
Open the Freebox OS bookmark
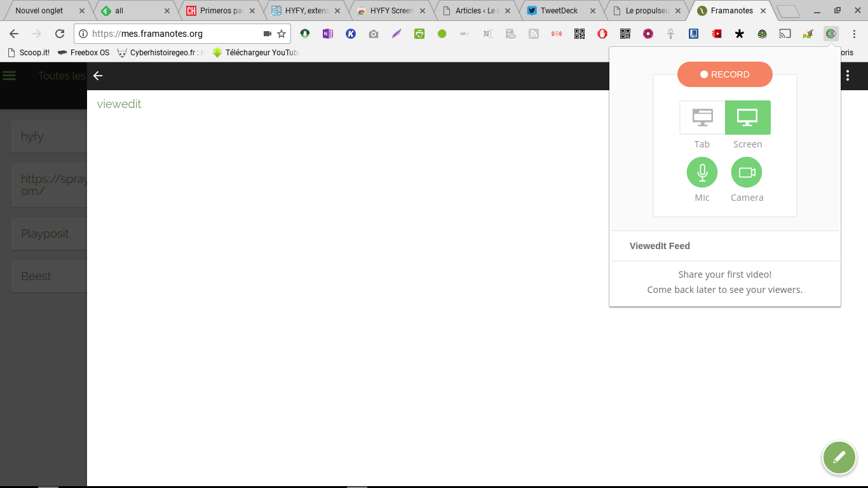(x=83, y=53)
